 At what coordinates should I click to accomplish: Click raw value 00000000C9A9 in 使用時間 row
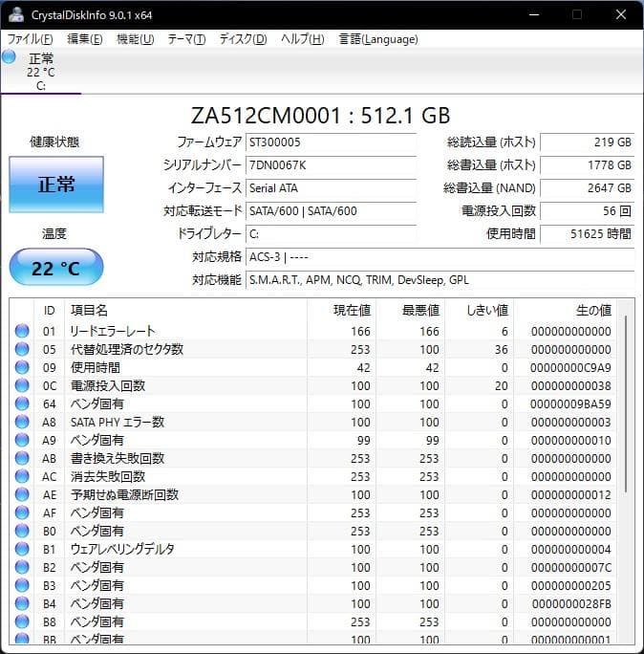pyautogui.click(x=570, y=368)
